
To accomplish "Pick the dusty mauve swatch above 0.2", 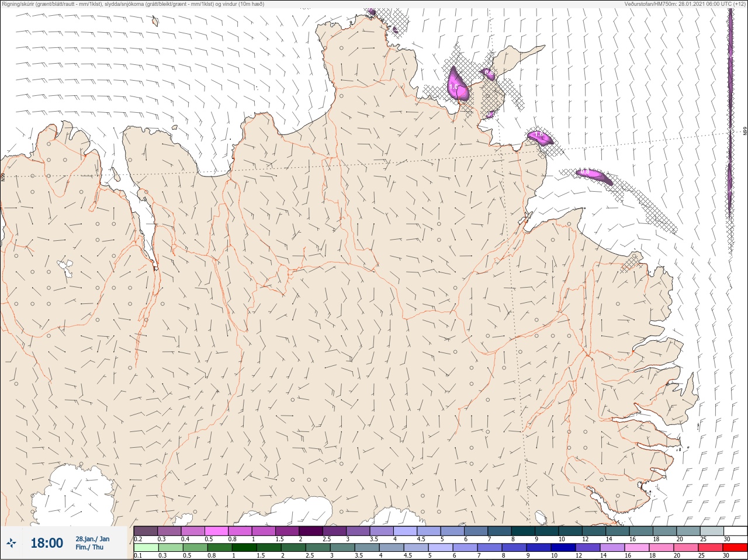I will tap(146, 531).
